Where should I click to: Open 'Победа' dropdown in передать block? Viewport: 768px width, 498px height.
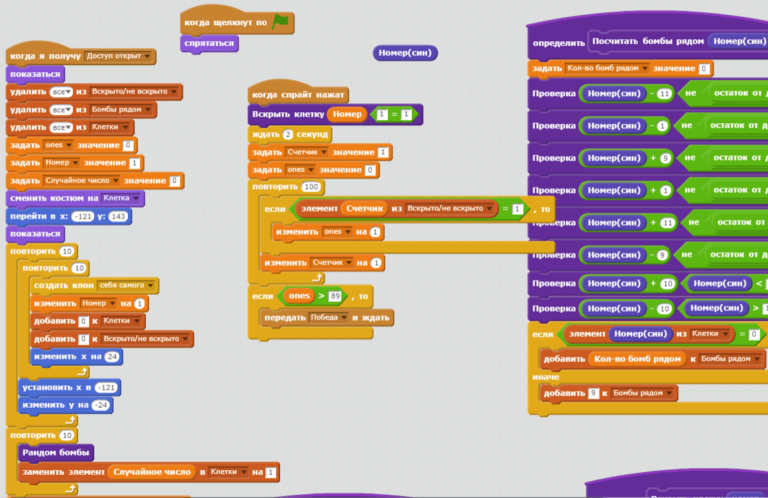pyautogui.click(x=344, y=318)
